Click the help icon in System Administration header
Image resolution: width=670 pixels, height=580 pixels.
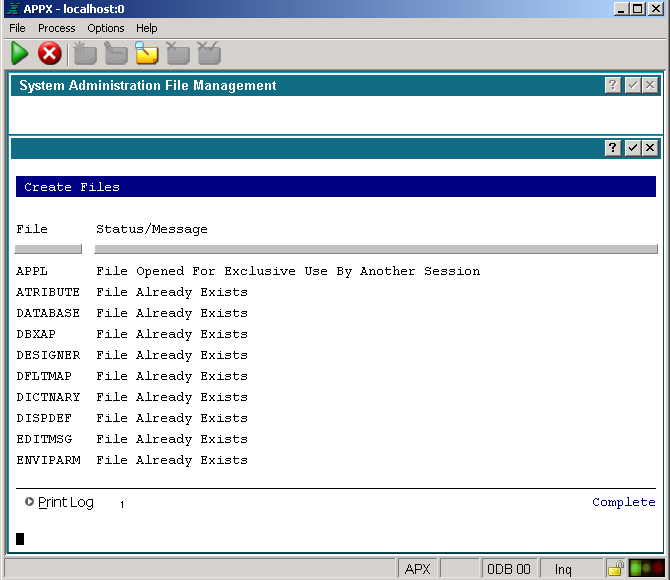click(612, 85)
